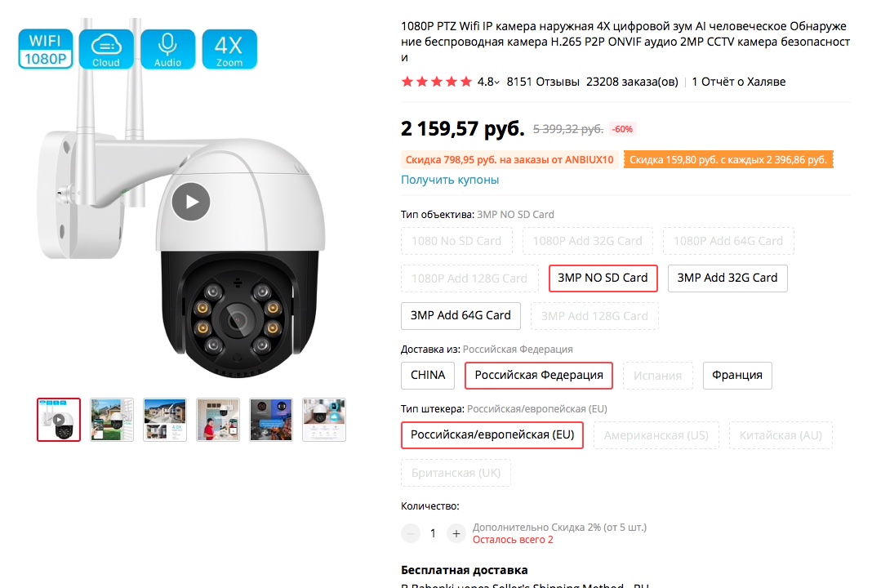Screen dimensions: 872x588
Task: Click the Cloud storage badge icon
Action: (x=106, y=49)
